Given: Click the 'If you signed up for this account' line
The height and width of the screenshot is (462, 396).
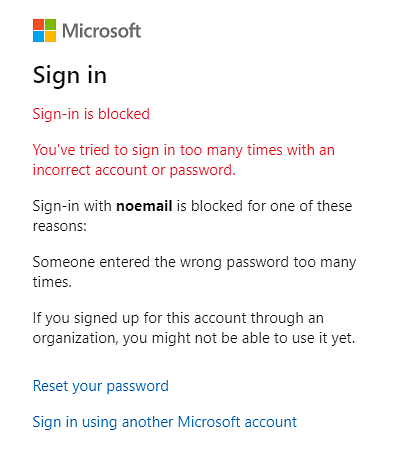Looking at the screenshot, I should (x=178, y=318).
